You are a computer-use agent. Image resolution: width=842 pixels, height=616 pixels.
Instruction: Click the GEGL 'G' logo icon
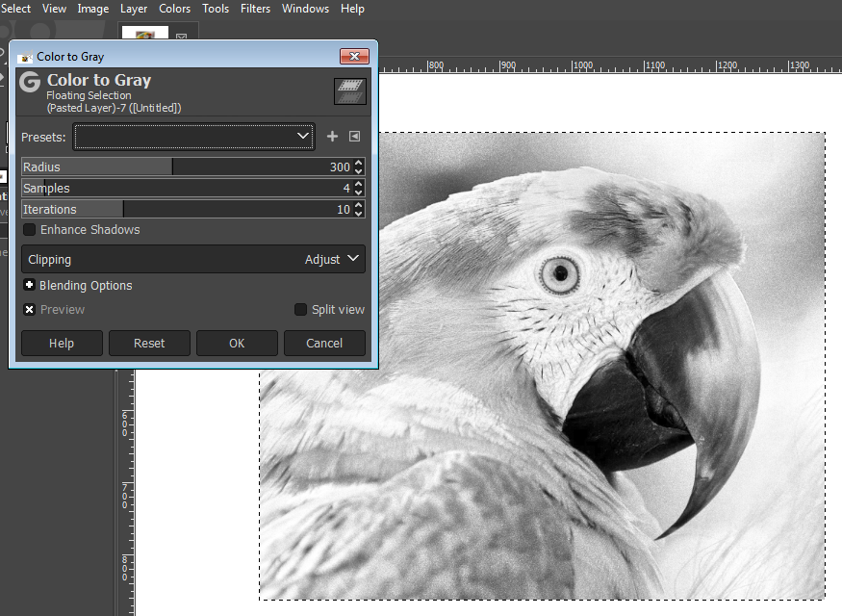(30, 82)
